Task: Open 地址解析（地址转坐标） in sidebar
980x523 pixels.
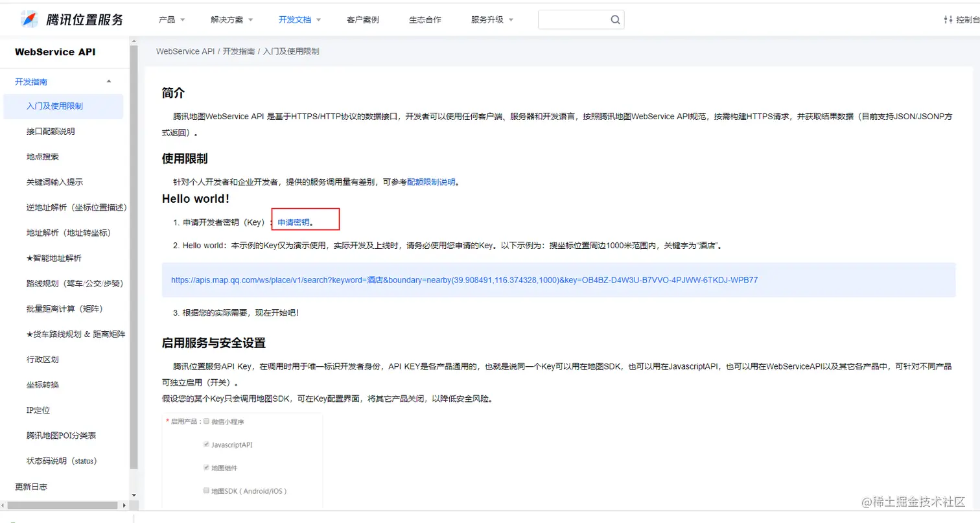Action: [69, 233]
